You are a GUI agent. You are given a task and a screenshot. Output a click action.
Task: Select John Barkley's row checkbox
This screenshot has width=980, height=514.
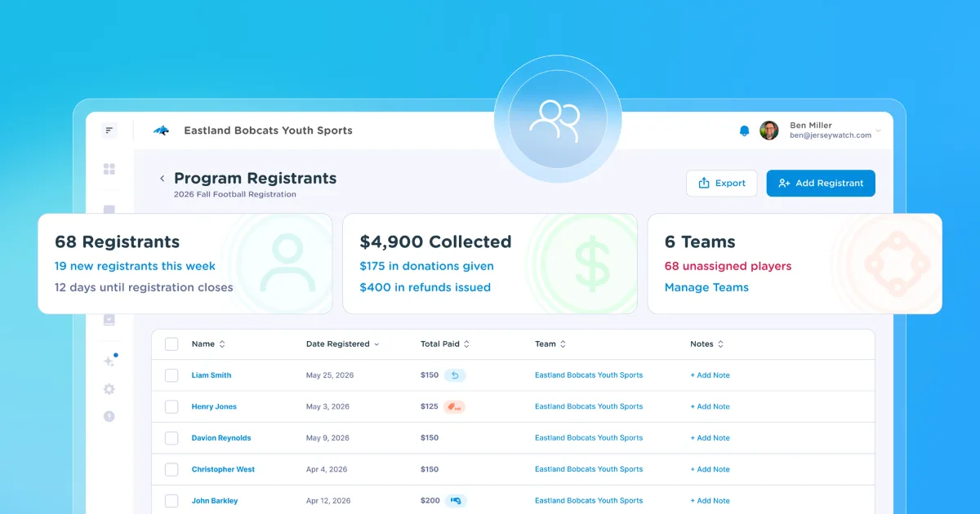click(171, 500)
